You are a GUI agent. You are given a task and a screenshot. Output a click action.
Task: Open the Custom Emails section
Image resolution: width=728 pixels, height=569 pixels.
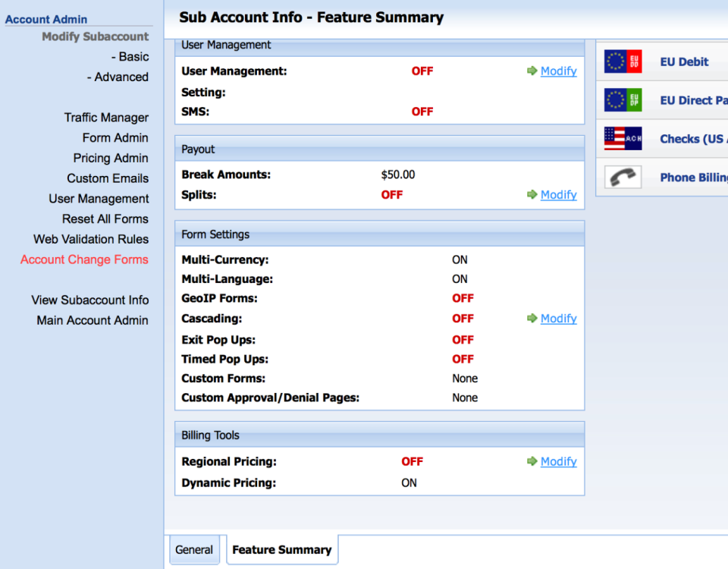click(x=108, y=178)
